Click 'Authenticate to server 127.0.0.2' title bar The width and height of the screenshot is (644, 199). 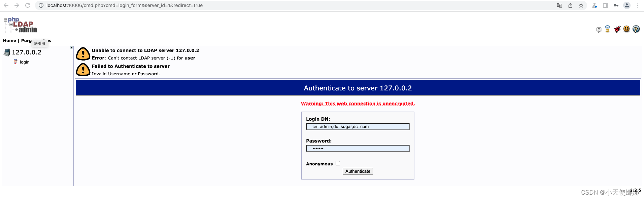coord(358,88)
